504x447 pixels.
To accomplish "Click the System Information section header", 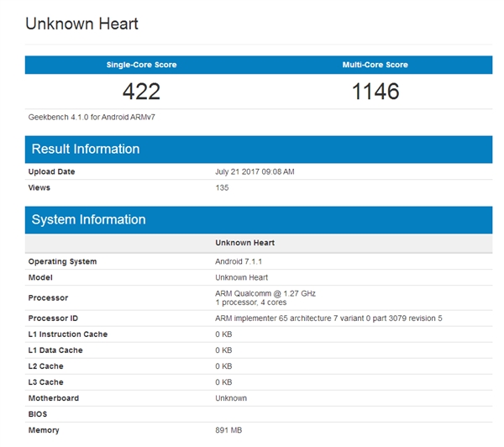I will 88,220.
